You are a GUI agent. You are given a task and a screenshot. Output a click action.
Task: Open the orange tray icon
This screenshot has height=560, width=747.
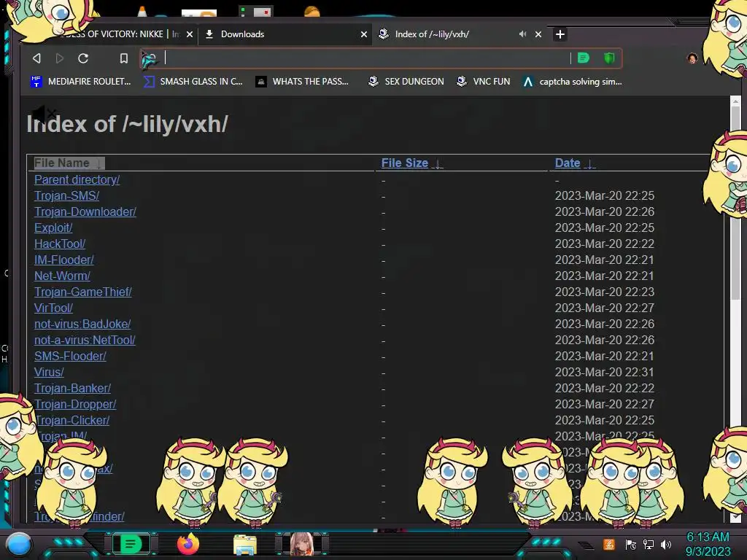pyautogui.click(x=609, y=545)
